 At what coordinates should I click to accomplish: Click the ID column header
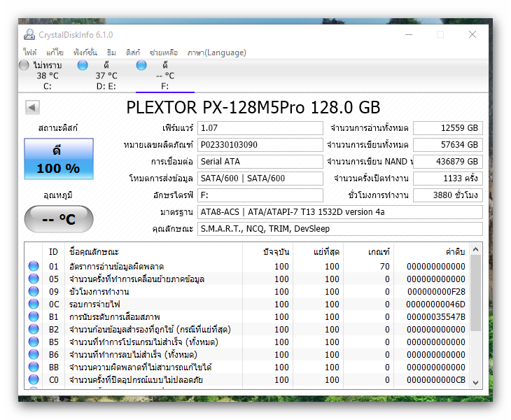[53, 252]
